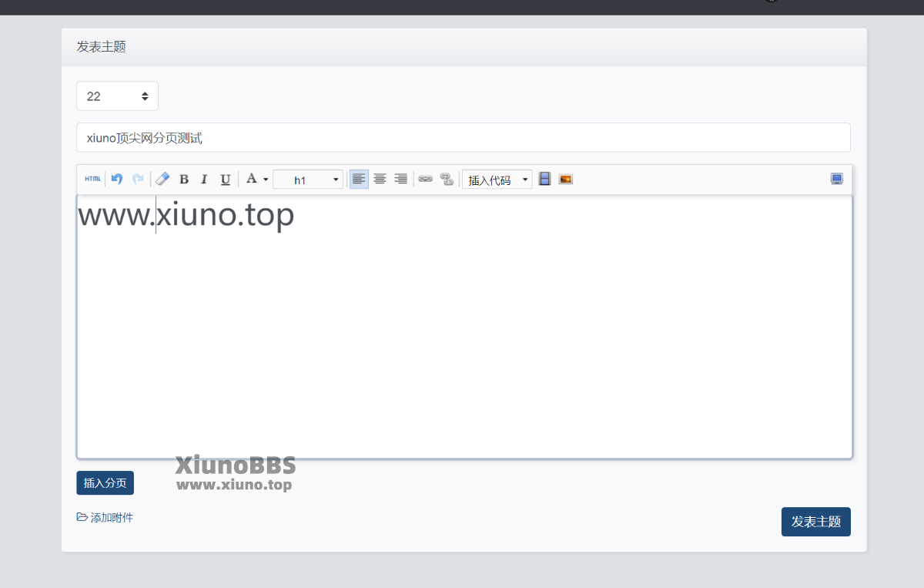This screenshot has height=588, width=924.
Task: Click the subject title input field
Action: (464, 138)
